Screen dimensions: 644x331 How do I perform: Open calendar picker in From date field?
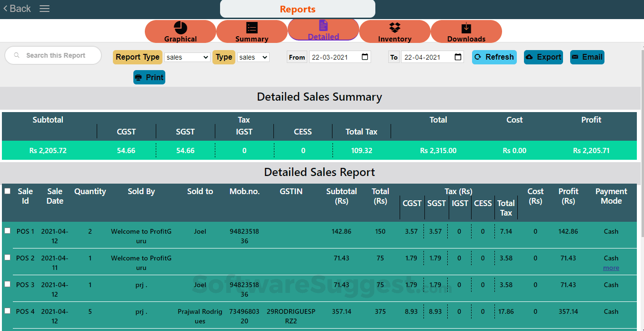point(365,57)
